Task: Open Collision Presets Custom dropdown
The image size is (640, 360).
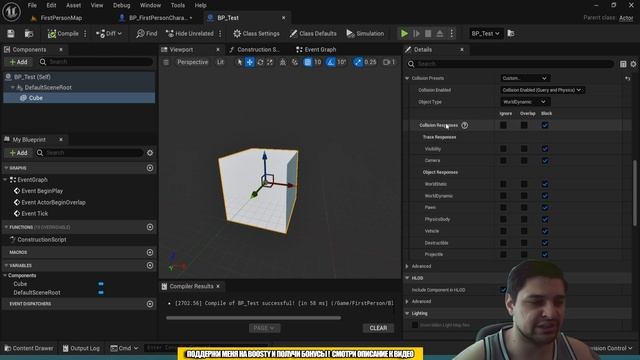Action: pos(524,78)
